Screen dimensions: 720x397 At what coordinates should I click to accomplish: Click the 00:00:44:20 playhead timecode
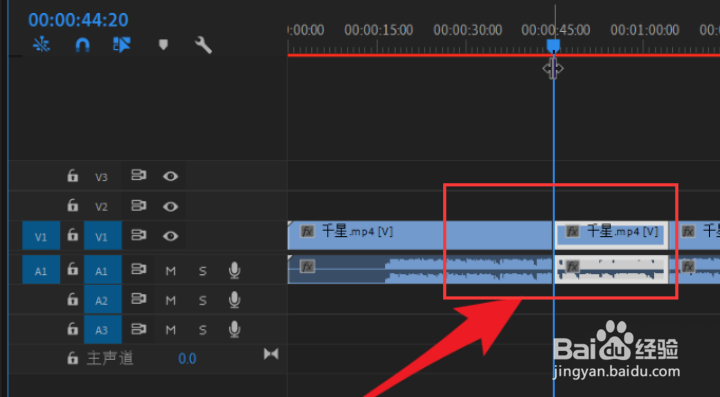pyautogui.click(x=78, y=20)
